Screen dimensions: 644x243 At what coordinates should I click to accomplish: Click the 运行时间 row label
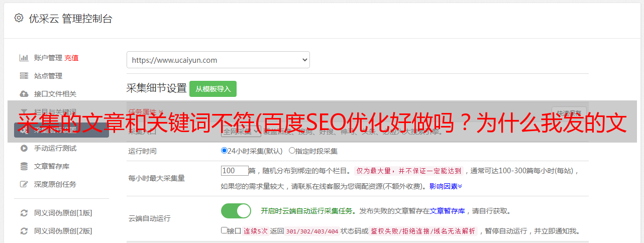point(143,151)
